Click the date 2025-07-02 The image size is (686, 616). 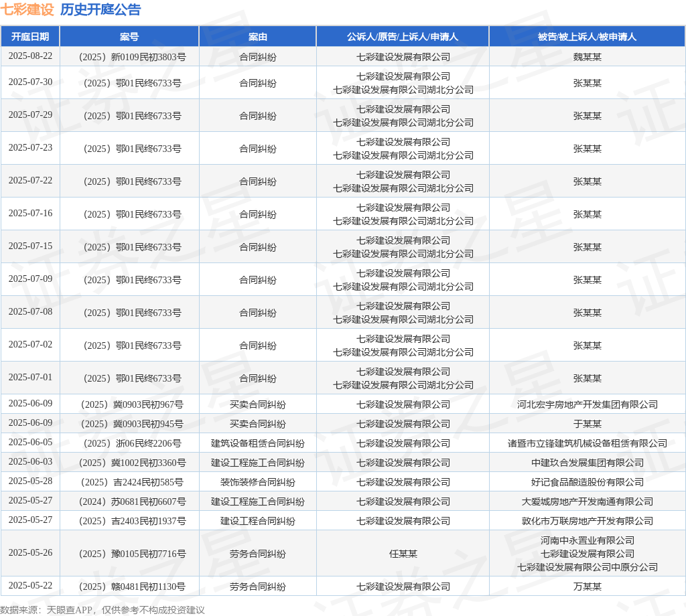pos(30,345)
